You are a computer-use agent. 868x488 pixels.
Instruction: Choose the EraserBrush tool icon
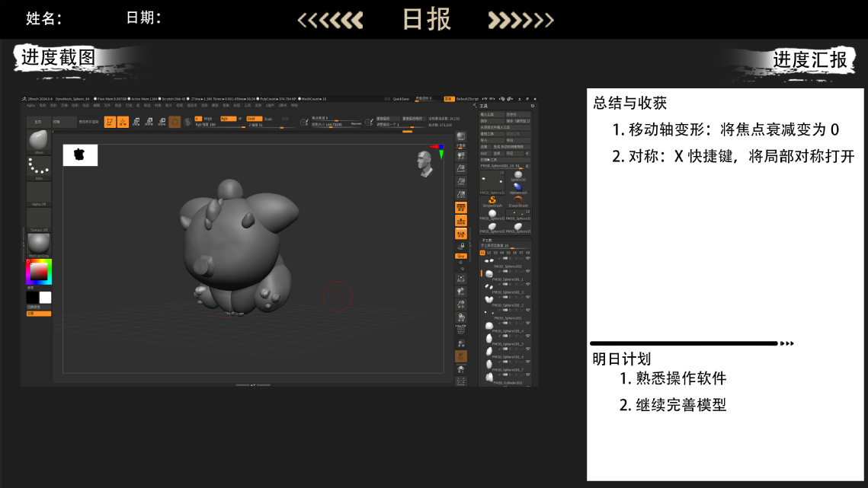518,199
